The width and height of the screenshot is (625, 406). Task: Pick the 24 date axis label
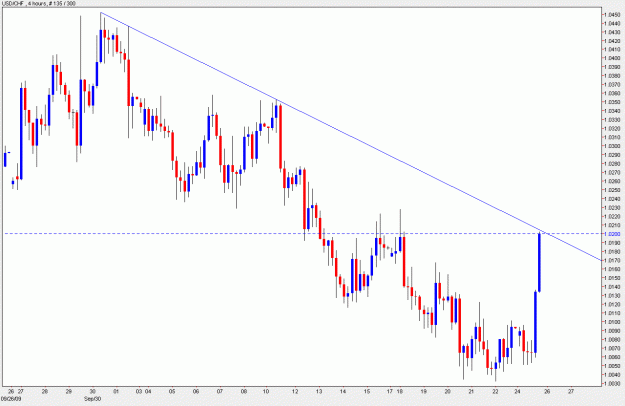tap(517, 391)
